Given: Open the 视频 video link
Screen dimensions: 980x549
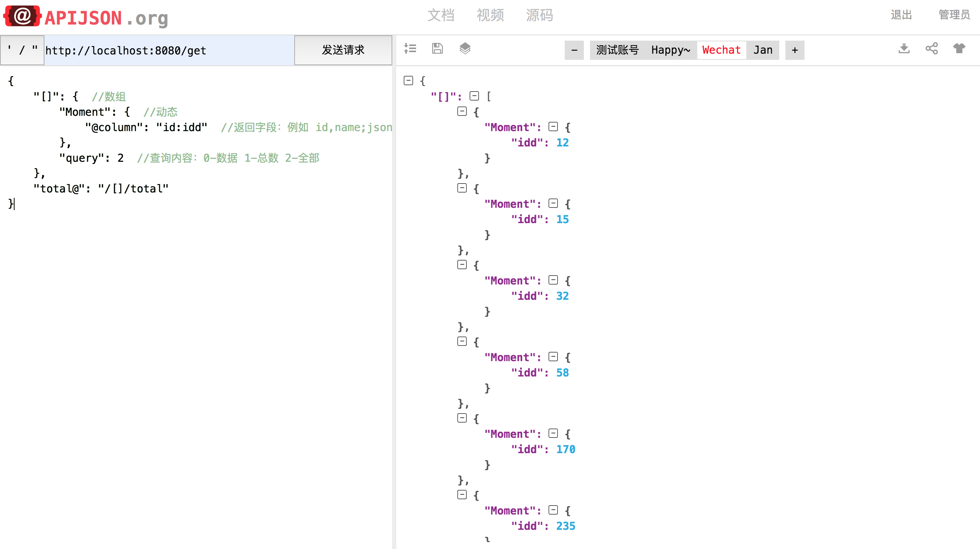Looking at the screenshot, I should point(490,15).
